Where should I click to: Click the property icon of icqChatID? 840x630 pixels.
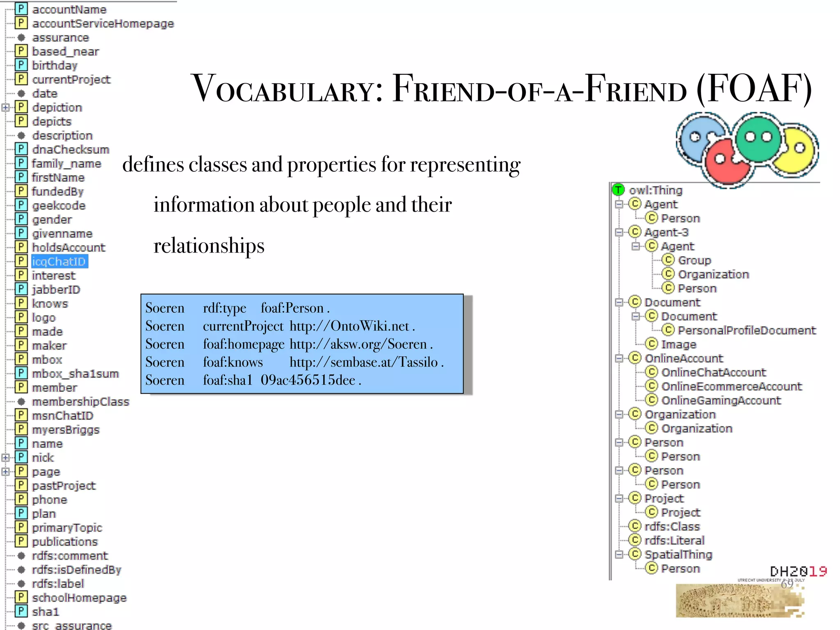click(21, 261)
